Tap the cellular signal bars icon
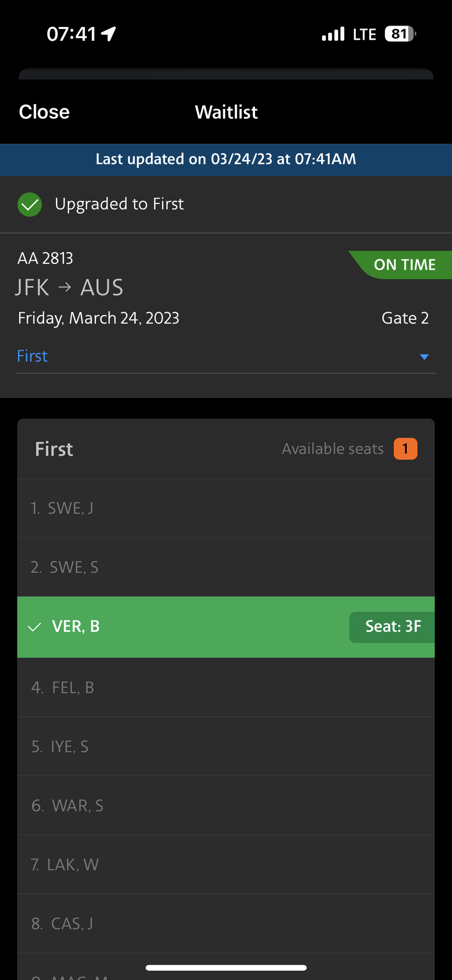Screen dimensions: 452x980 pyautogui.click(x=333, y=34)
